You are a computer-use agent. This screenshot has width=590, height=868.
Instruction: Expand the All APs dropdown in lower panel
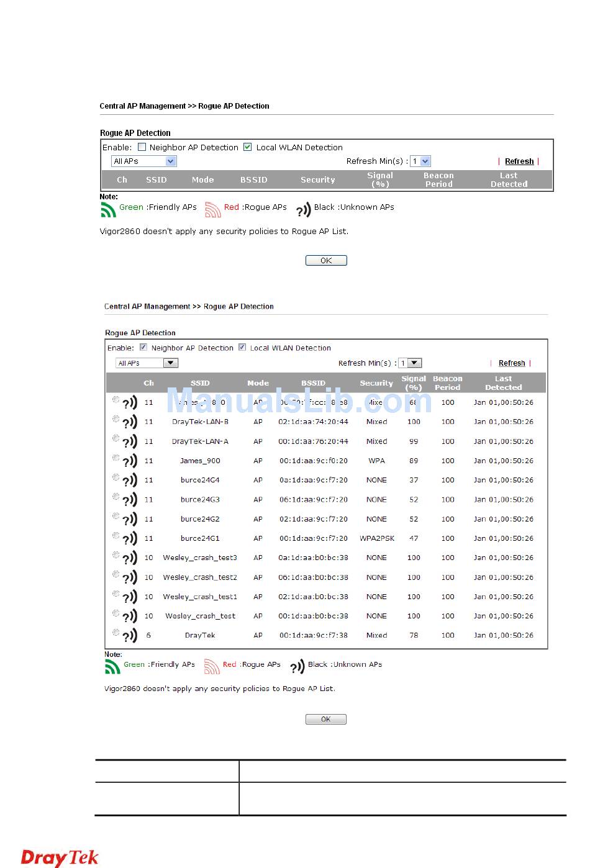click(x=147, y=363)
